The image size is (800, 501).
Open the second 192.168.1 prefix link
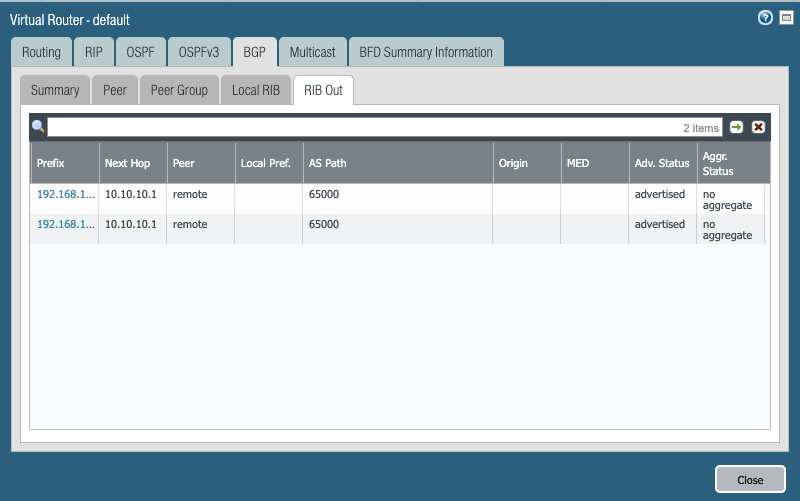tap(65, 225)
